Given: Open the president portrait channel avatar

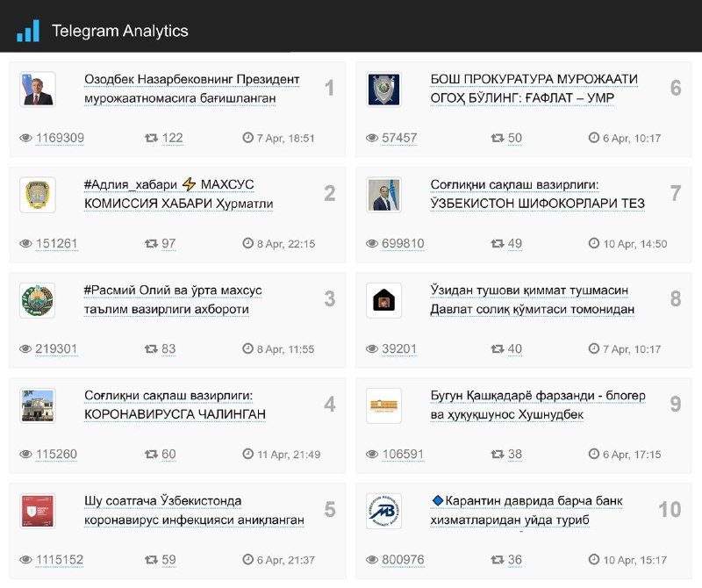Looking at the screenshot, I should (38, 90).
